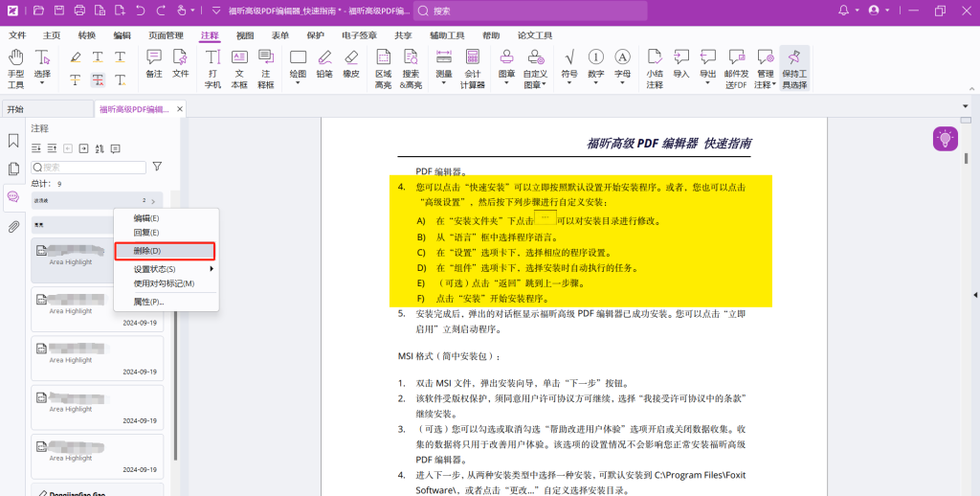Screen dimensions: 980x496
Task: Toggle Keep Tool Selected (保持工具选择)
Action: pyautogui.click(x=794, y=67)
